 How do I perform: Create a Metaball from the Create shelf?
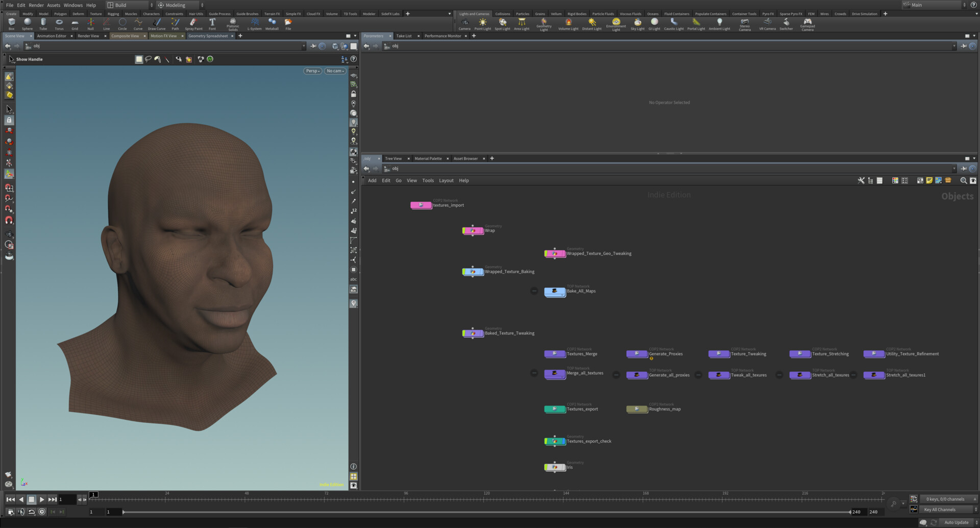click(272, 22)
